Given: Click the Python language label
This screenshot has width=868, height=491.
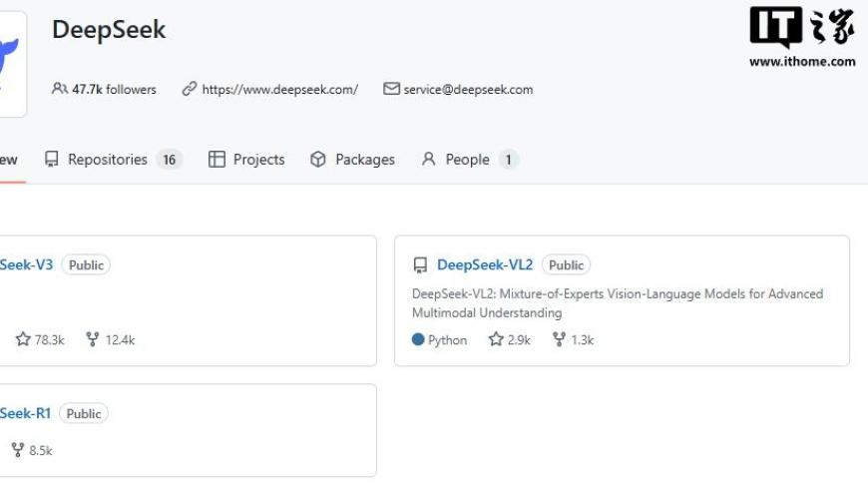Looking at the screenshot, I should (447, 340).
